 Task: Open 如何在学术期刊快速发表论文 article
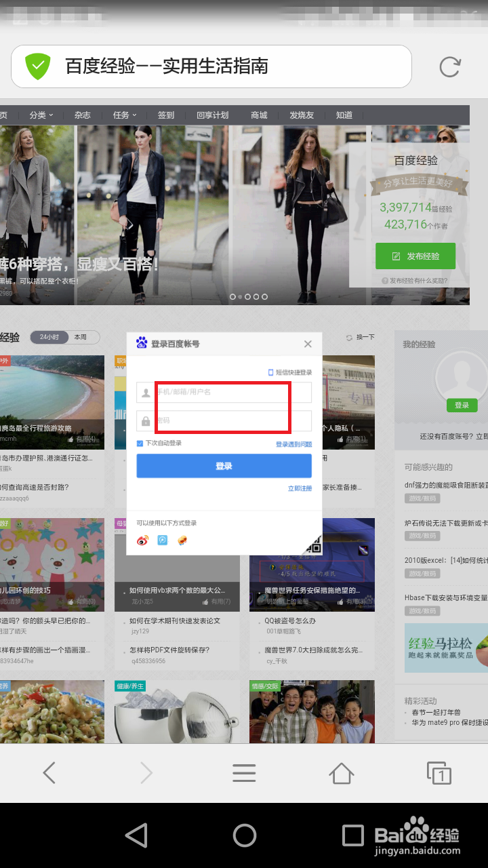click(x=175, y=620)
